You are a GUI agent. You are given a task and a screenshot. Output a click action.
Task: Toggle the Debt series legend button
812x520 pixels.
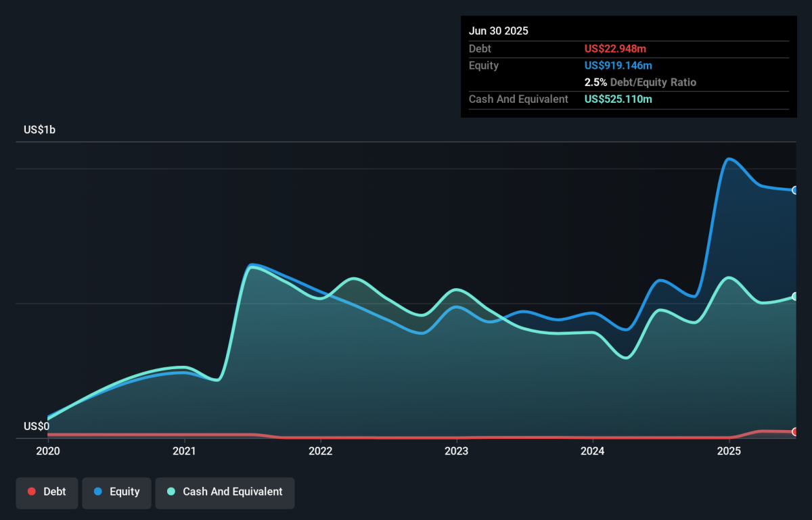(x=47, y=492)
